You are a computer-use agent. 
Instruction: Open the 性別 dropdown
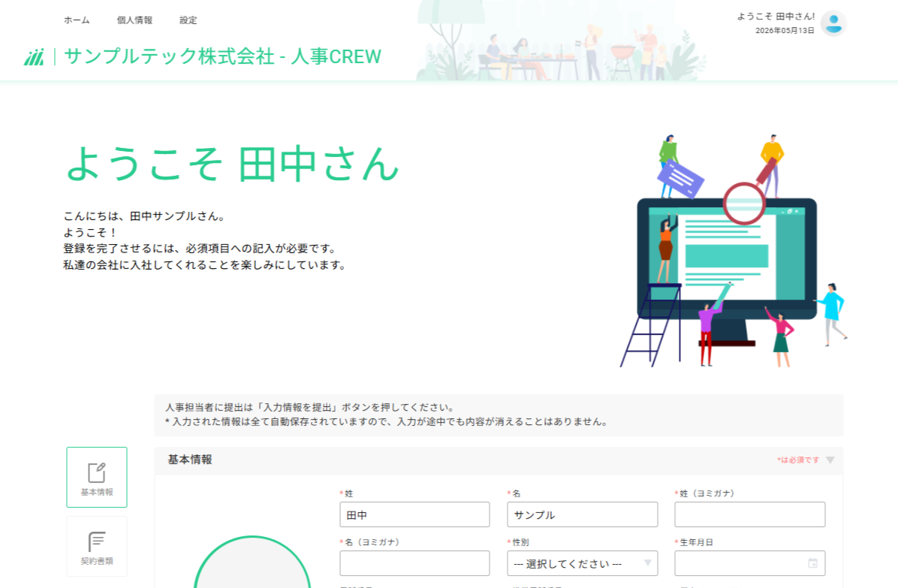(583, 563)
